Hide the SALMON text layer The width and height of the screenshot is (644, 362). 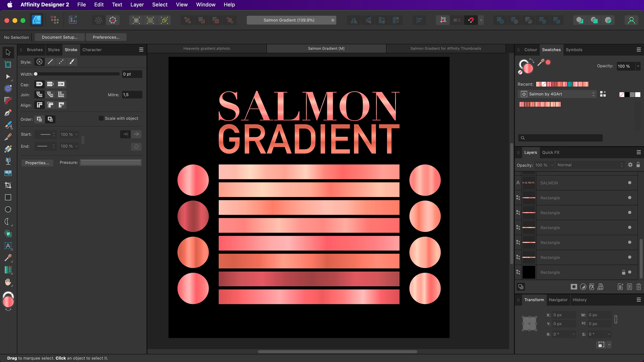pyautogui.click(x=629, y=183)
